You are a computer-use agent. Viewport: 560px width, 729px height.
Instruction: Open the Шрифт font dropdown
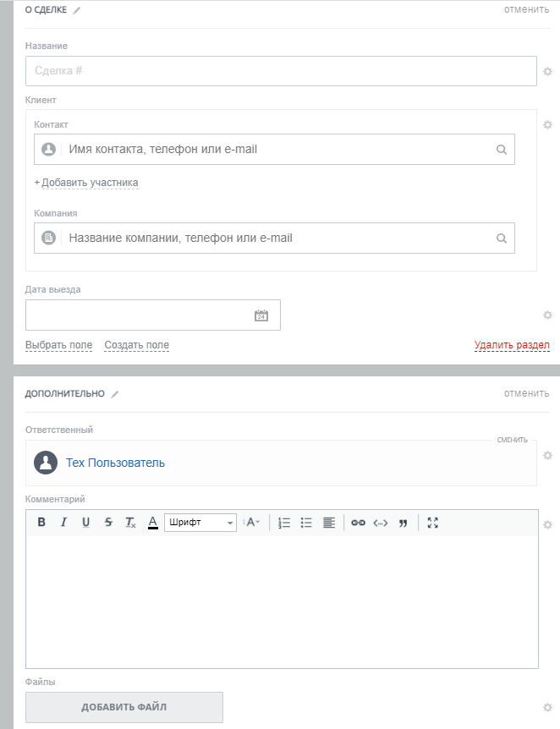click(200, 523)
